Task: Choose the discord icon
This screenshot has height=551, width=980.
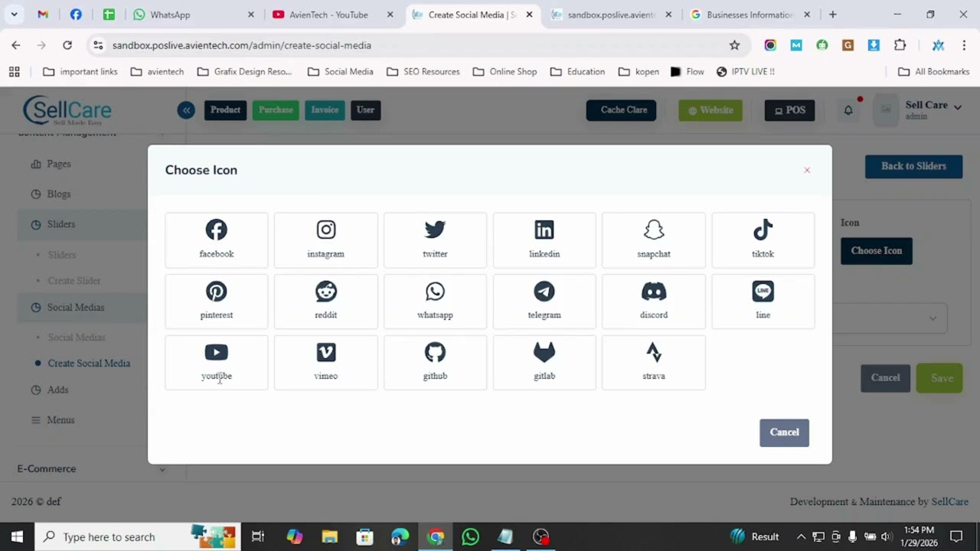Action: pos(654,302)
